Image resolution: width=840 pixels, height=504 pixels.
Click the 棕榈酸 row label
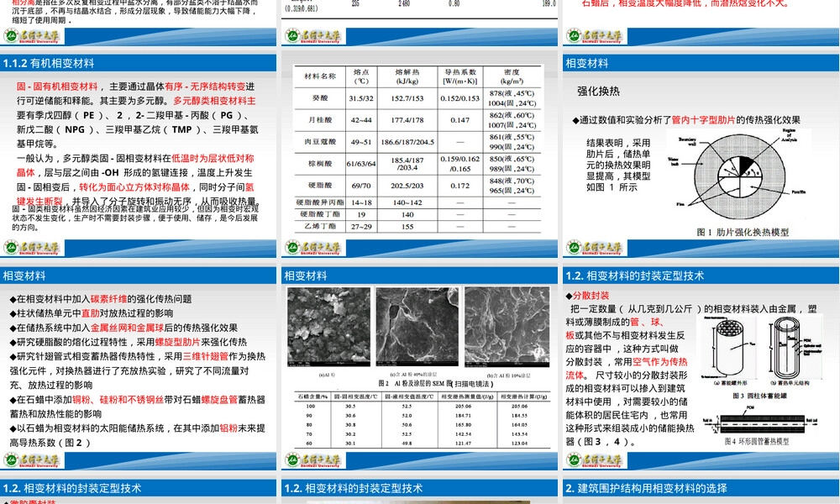(x=320, y=163)
